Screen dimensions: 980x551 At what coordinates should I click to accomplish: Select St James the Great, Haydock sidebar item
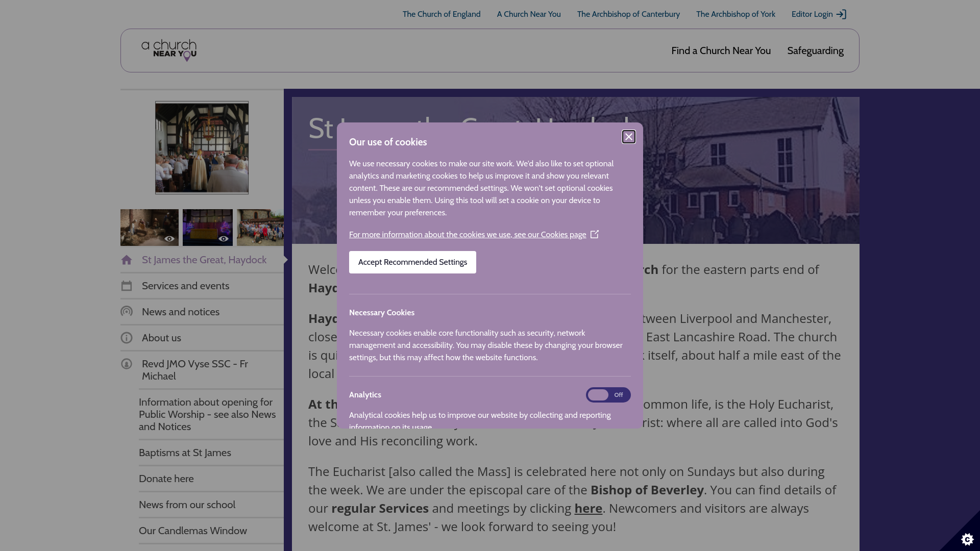[204, 260]
